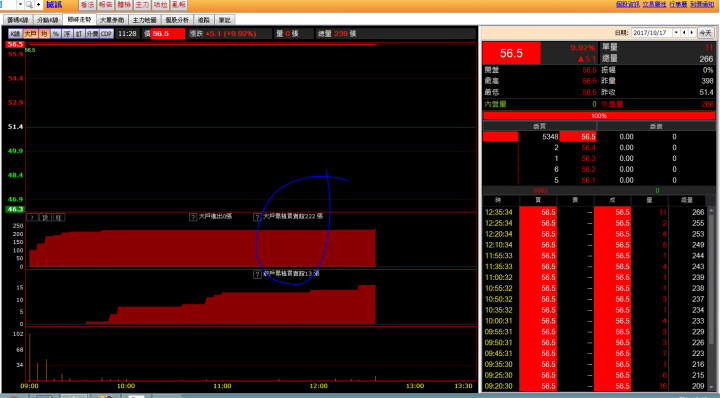Switch to the 分點K線 tab
Viewport: 720px width, 398px height.
point(48,20)
